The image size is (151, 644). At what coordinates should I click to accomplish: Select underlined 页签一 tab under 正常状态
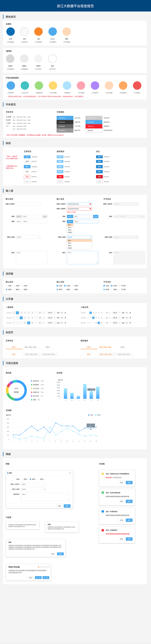tap(14, 347)
